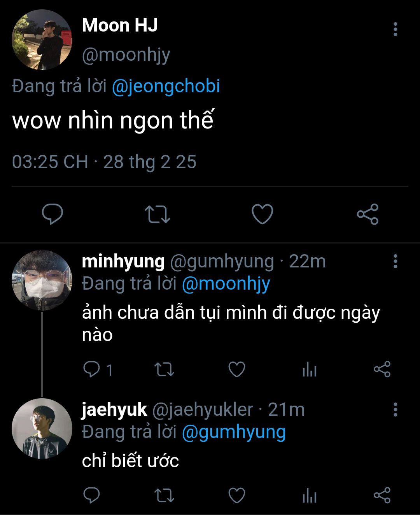View analytics for jaehyuk's reply
Viewport: 420px width, 515px height.
(x=310, y=496)
